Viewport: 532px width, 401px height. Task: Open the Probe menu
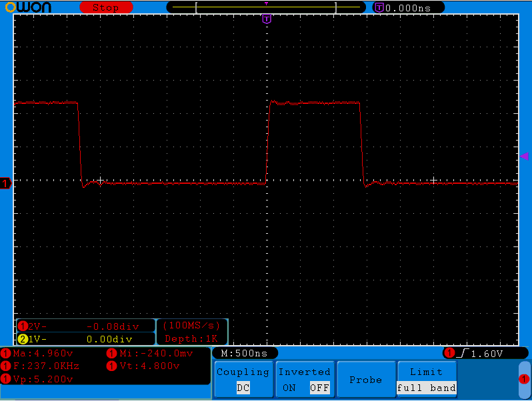pos(365,380)
